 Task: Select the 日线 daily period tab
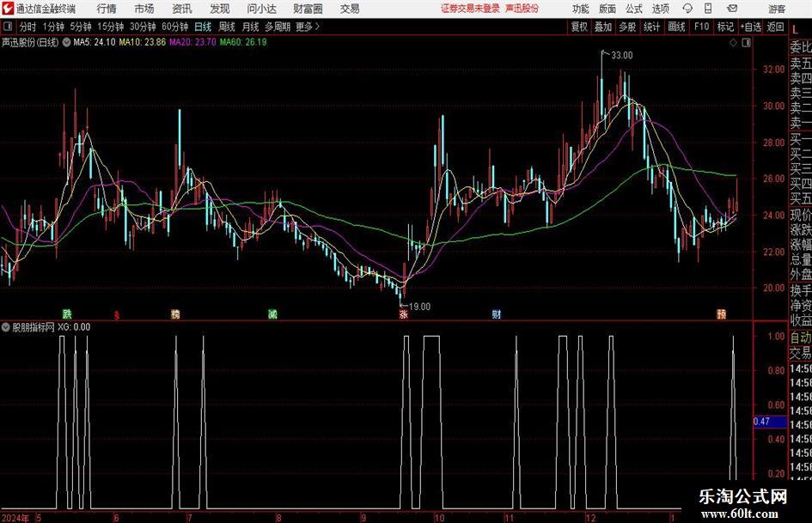click(x=203, y=27)
